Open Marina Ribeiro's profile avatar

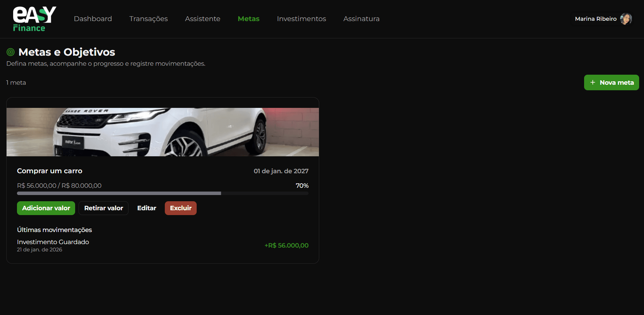coord(626,19)
